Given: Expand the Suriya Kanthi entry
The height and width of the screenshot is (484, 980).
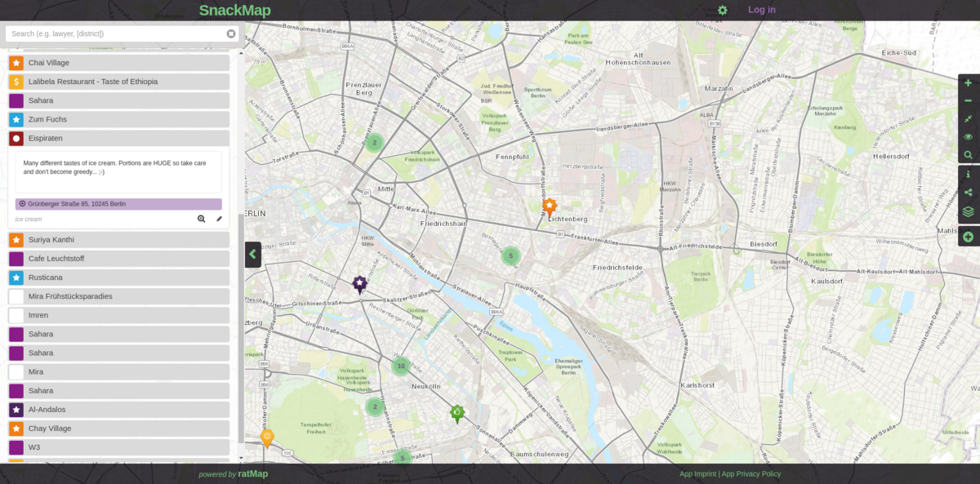Looking at the screenshot, I should [122, 239].
